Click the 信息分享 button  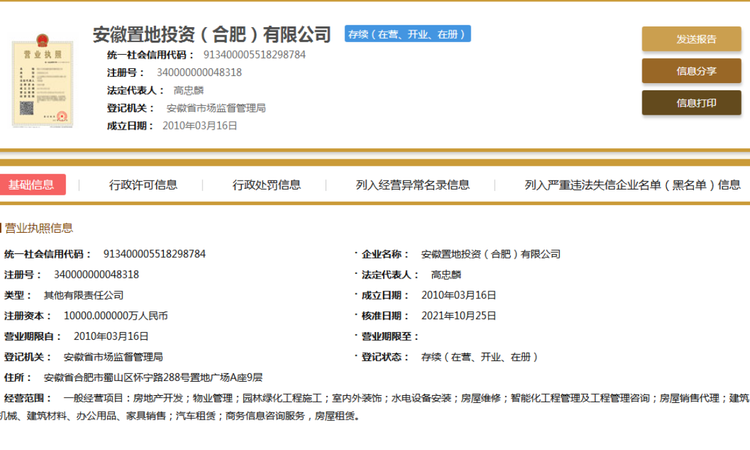691,71
